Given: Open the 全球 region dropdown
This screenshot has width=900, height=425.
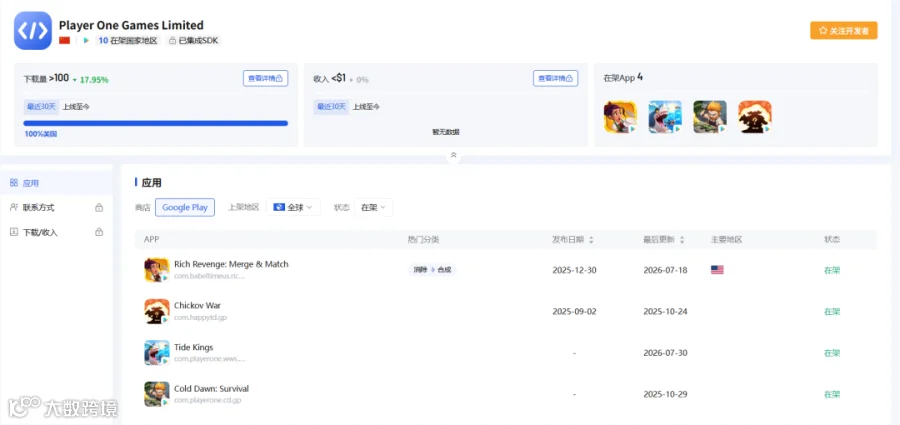Looking at the screenshot, I should pos(293,207).
